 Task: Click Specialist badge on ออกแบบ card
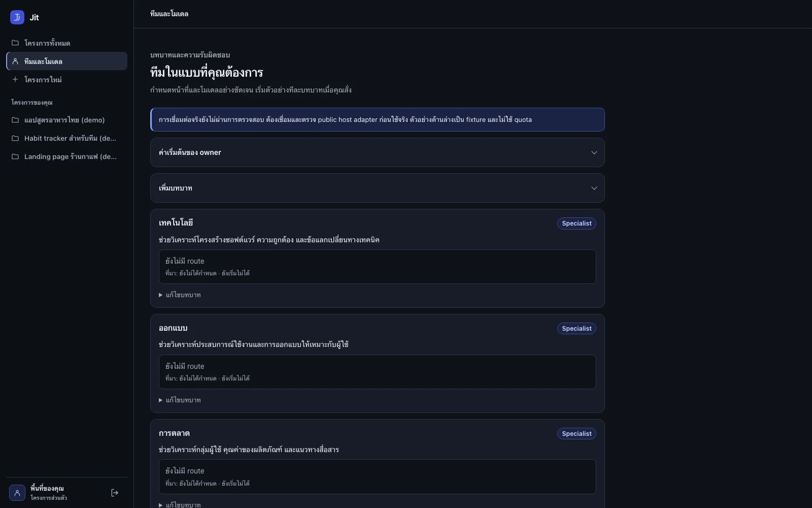tap(577, 329)
